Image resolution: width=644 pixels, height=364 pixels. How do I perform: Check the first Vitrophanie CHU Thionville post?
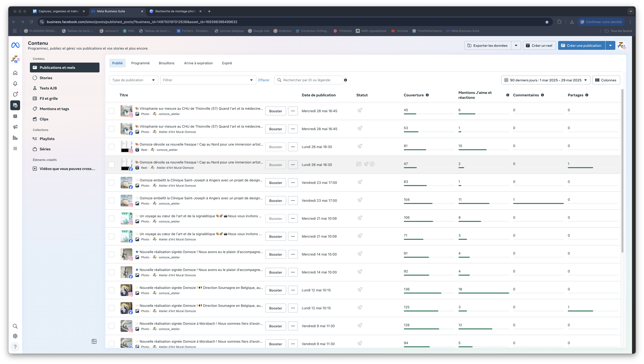click(111, 111)
